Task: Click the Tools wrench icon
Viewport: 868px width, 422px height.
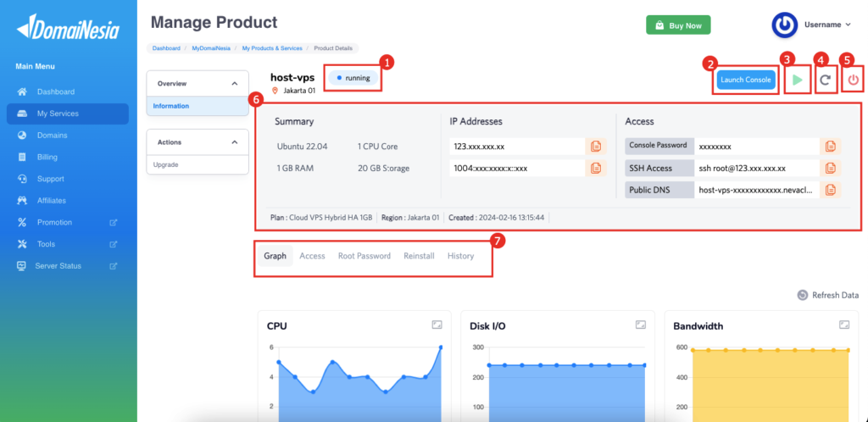Action: click(x=22, y=244)
